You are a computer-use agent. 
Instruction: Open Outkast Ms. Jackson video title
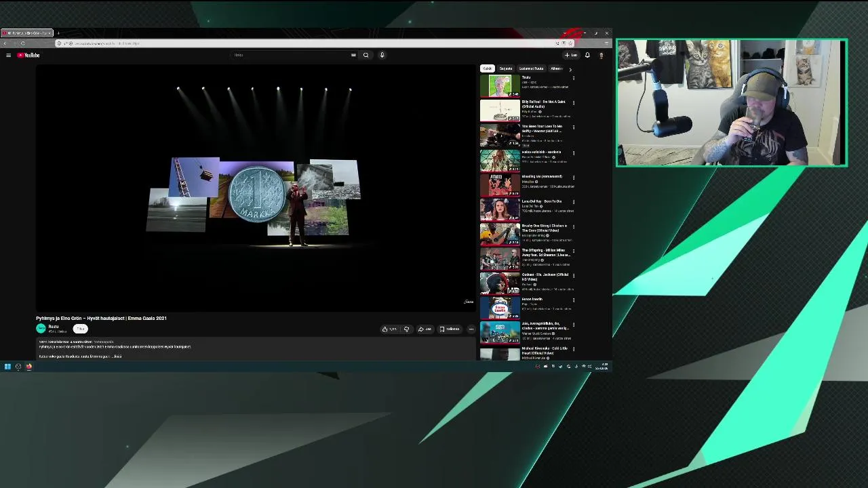coord(545,277)
